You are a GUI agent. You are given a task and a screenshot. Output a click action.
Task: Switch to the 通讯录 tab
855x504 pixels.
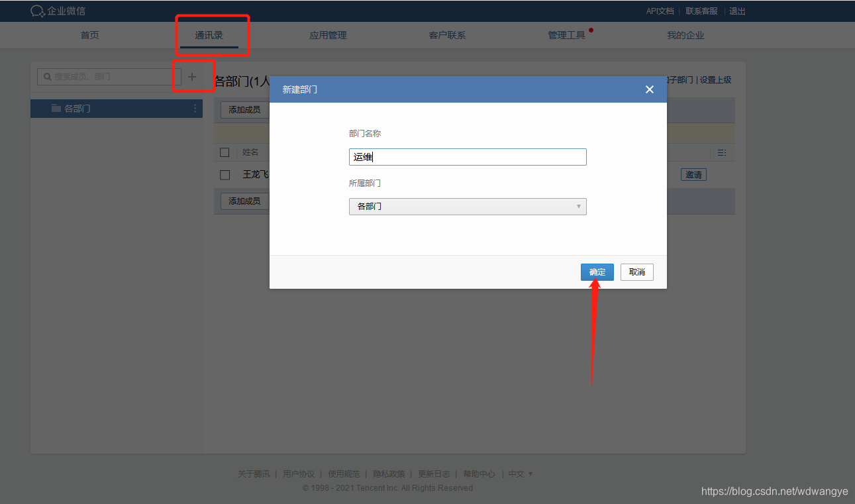pos(209,35)
